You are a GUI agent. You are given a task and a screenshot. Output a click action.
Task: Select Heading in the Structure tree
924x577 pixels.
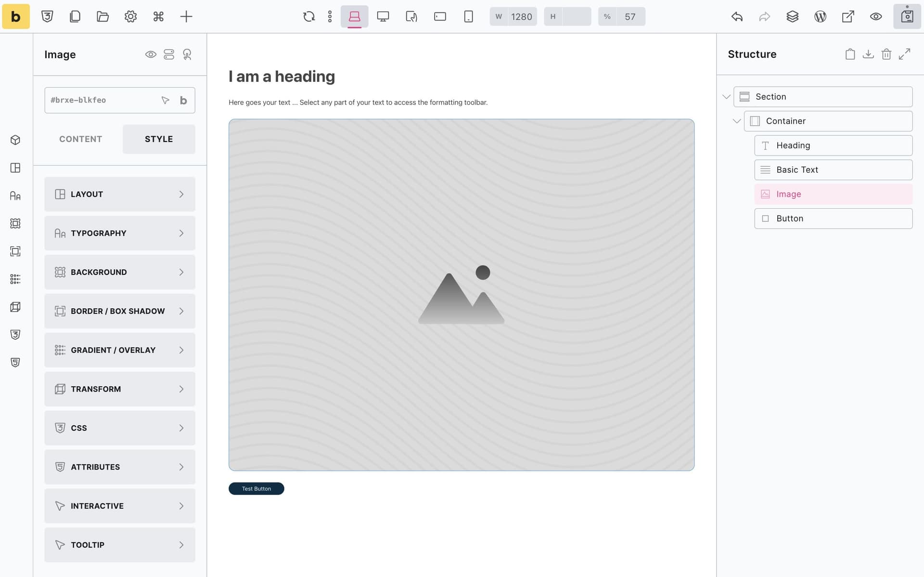(834, 145)
